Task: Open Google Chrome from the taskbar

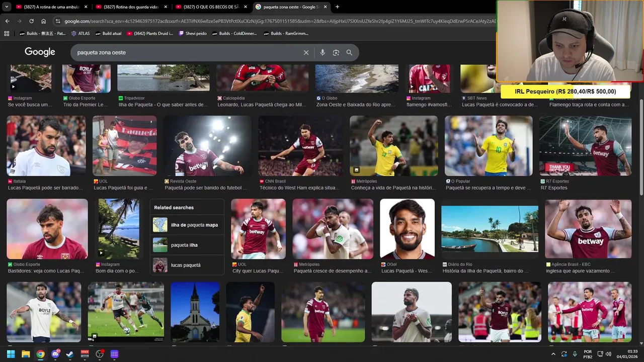Action: [x=40, y=354]
